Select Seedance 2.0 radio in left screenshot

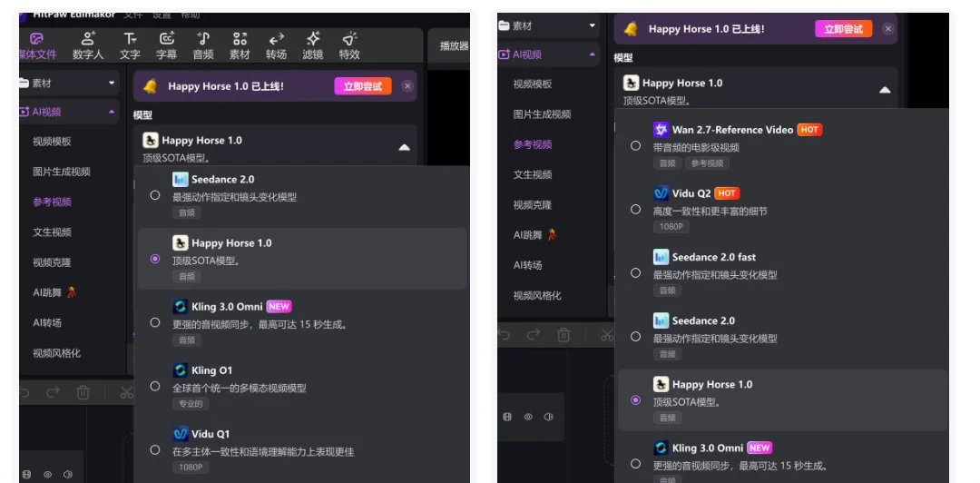tap(155, 195)
